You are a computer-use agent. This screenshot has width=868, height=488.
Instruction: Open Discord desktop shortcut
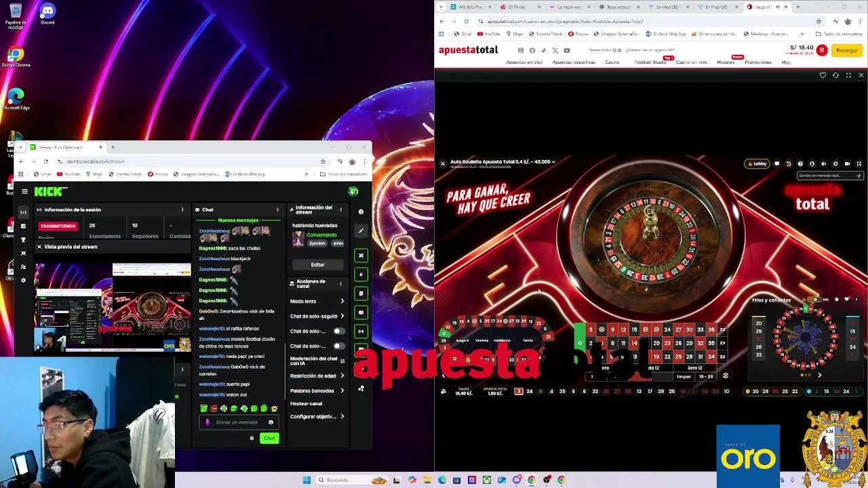[47, 14]
